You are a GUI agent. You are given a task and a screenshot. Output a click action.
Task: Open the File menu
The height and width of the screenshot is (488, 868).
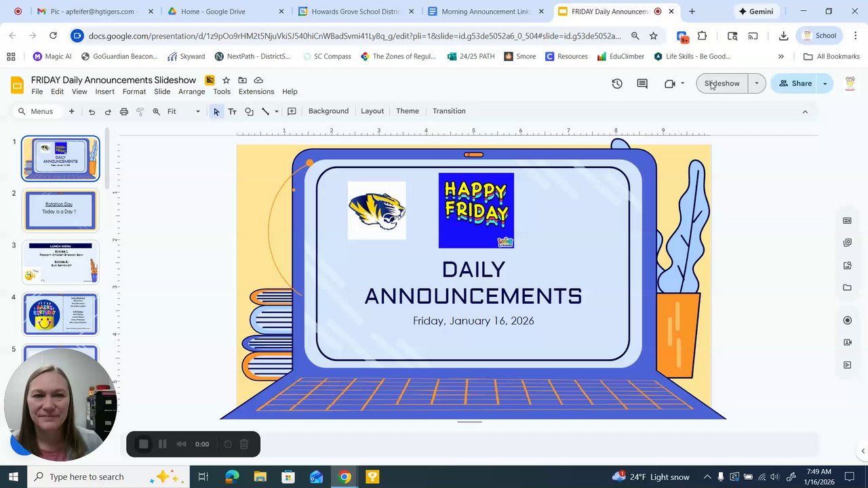pos(37,91)
